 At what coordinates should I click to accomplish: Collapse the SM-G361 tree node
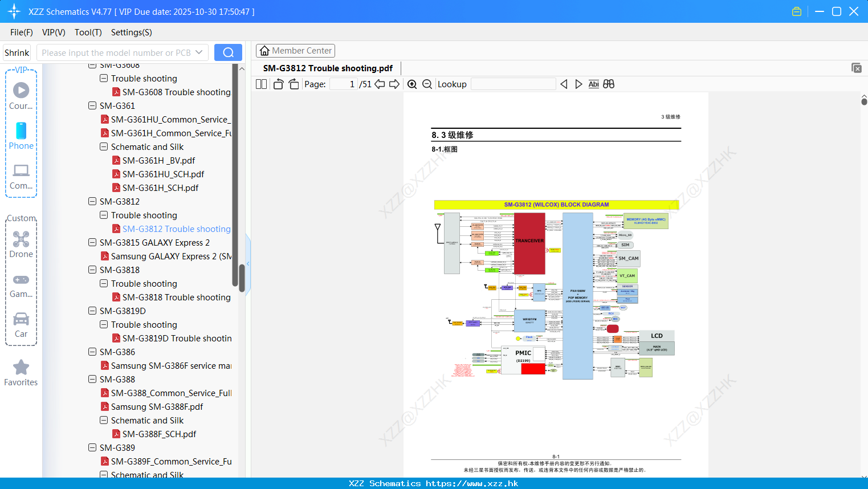(92, 105)
